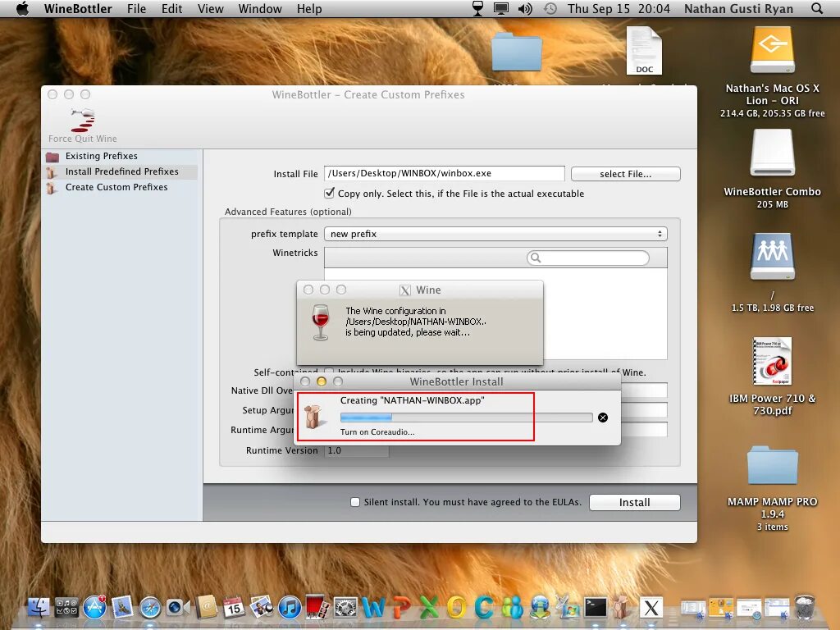
Task: Open App Store from the Dock
Action: (x=95, y=608)
